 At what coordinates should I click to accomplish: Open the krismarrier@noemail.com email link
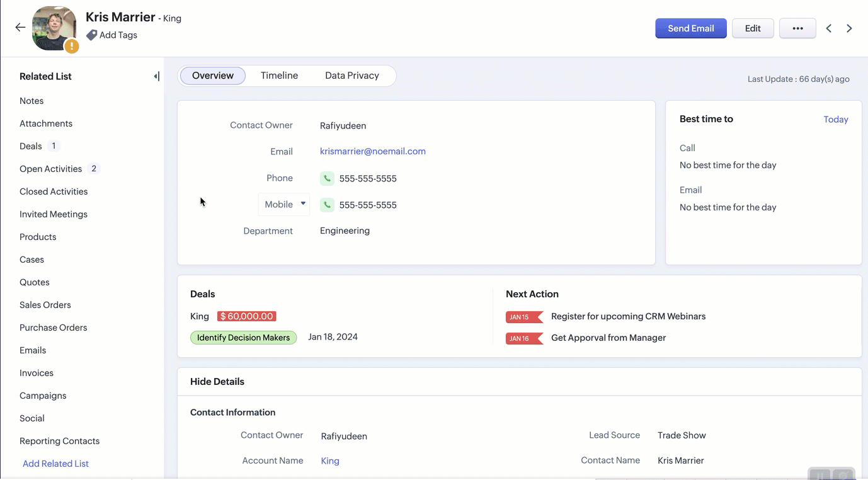[x=372, y=151]
